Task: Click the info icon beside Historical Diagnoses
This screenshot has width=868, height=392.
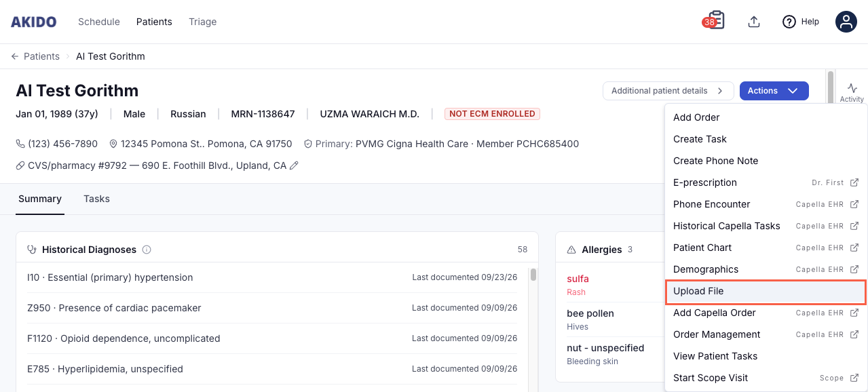Action: pyautogui.click(x=147, y=250)
